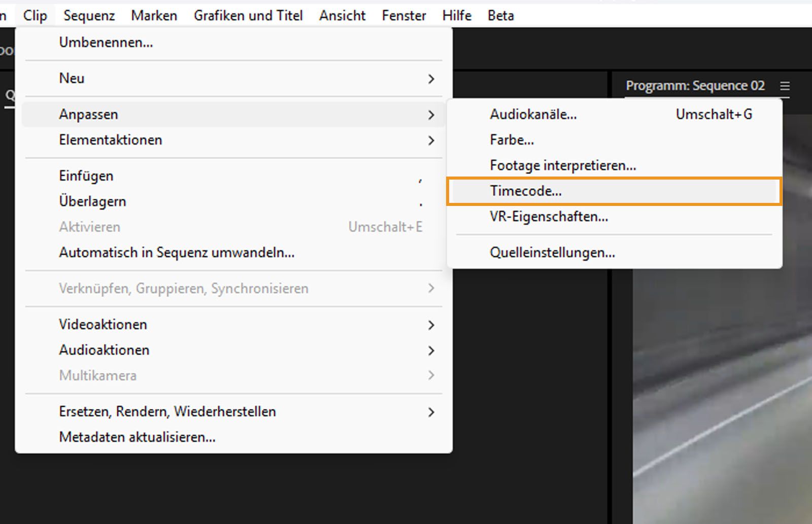Select Überlagern in the Clip menu
Image resolution: width=812 pixels, height=524 pixels.
(92, 201)
